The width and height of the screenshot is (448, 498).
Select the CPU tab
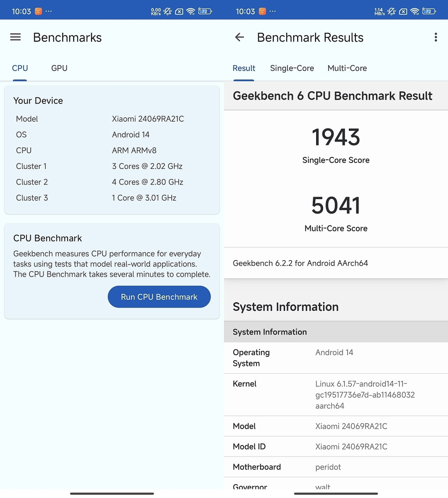coord(20,68)
